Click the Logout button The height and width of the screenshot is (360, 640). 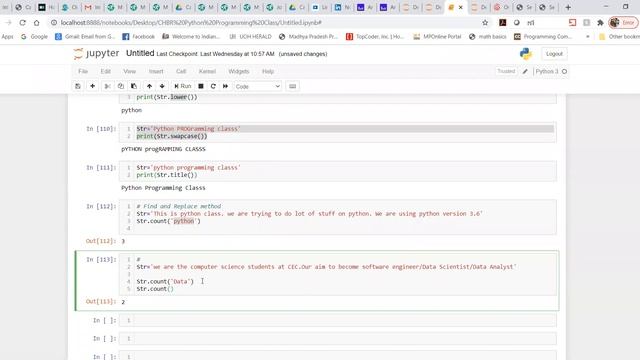(x=554, y=54)
